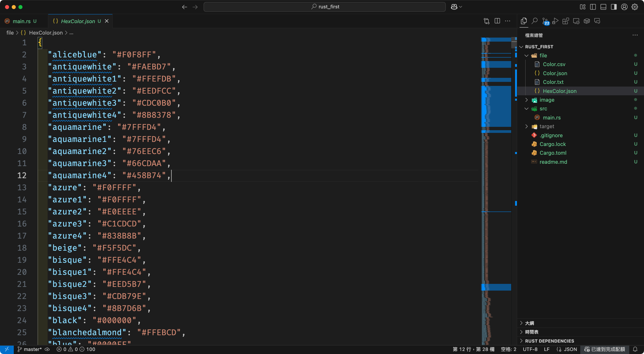Change the JSON language mode
Image resolution: width=644 pixels, height=354 pixels.
point(567,349)
